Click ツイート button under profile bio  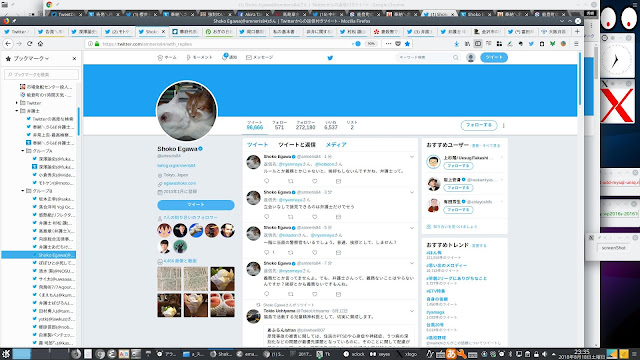(196, 204)
